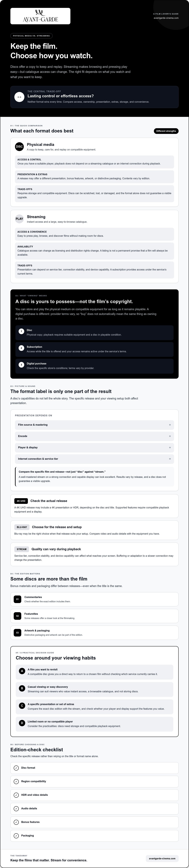Expand the Encode row
The height and width of the screenshot is (868, 189).
click(94, 436)
